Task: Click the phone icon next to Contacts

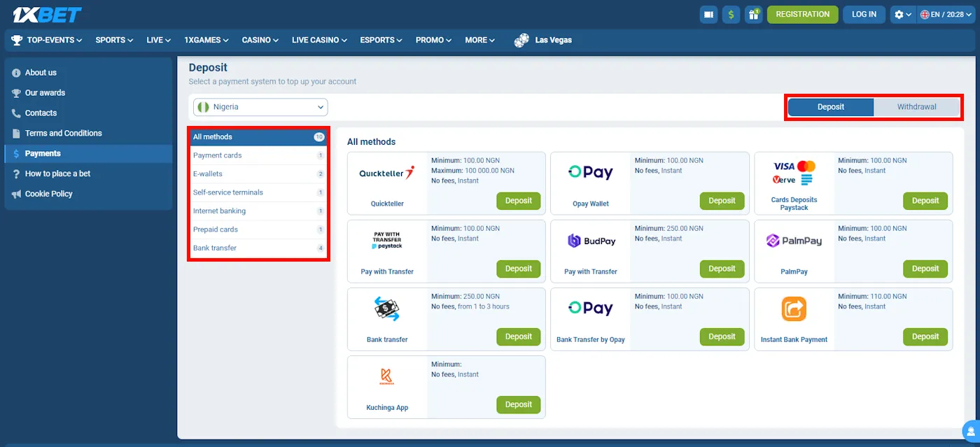Action: pos(15,113)
